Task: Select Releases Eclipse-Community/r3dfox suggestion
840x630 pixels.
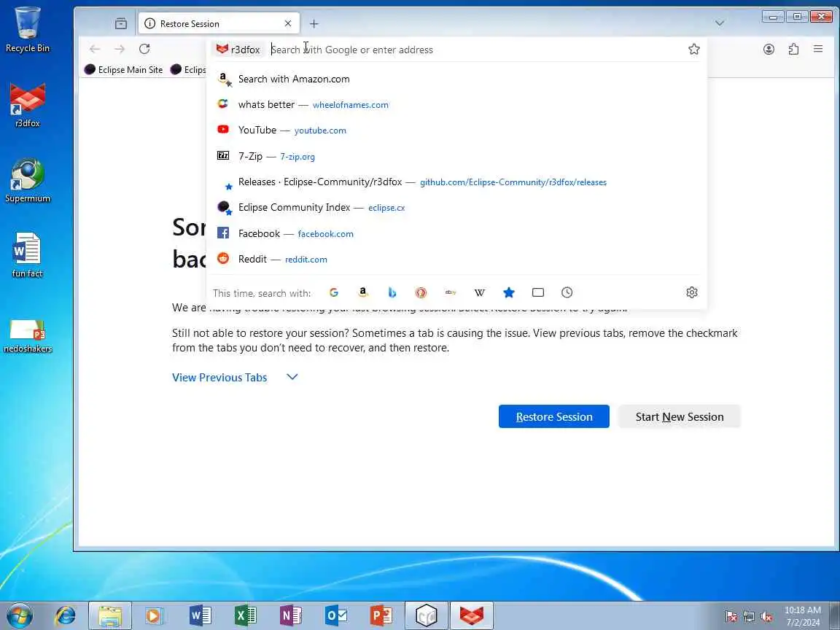Action: (456, 182)
